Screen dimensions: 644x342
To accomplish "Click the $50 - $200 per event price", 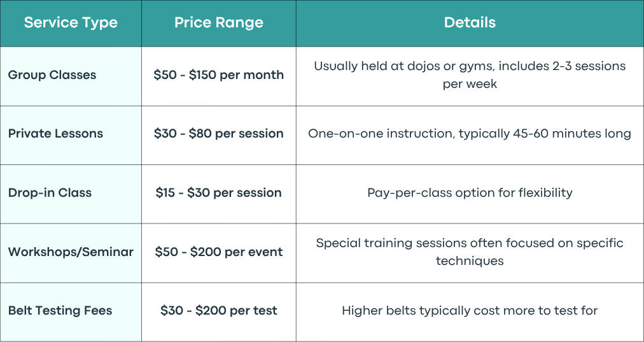I will coord(219,252).
